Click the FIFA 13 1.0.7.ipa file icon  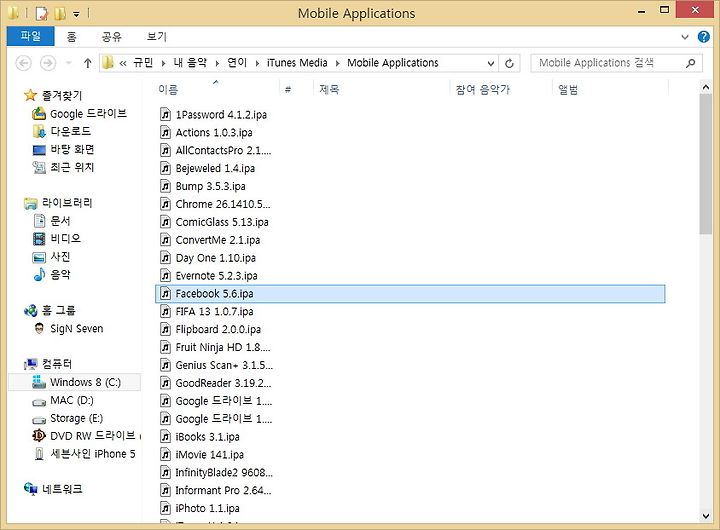tap(165, 311)
